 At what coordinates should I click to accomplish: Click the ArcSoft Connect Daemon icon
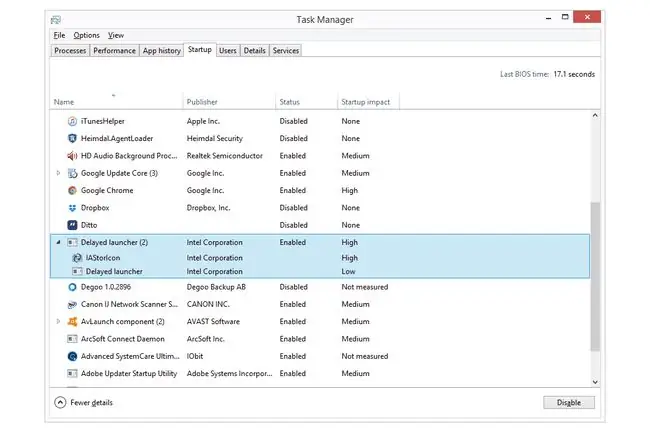coord(72,339)
